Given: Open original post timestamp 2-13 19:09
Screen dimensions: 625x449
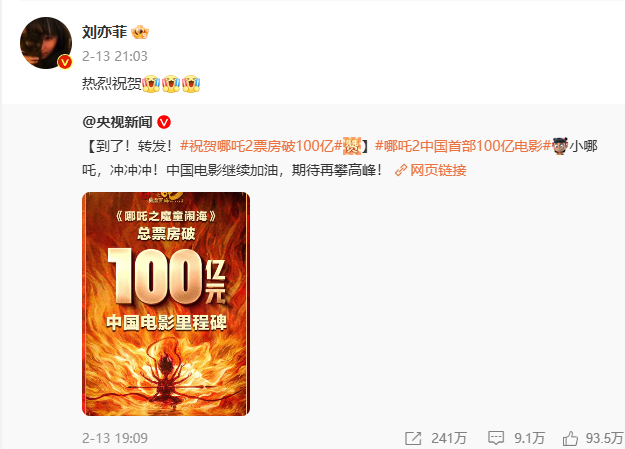Looking at the screenshot, I should click(x=115, y=438).
